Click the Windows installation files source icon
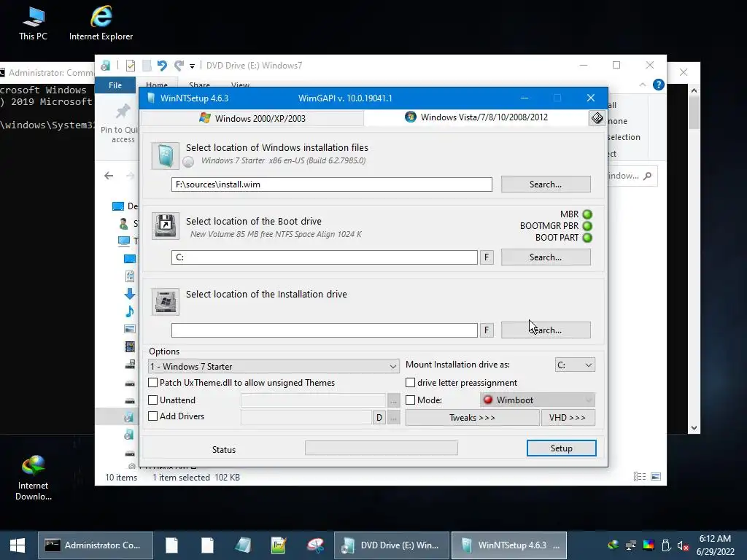747x560 pixels. tap(165, 156)
